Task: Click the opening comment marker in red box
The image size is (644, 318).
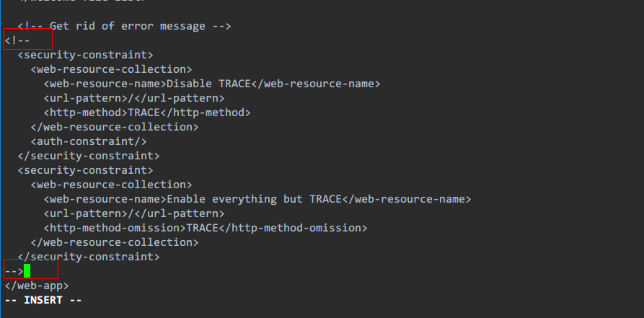Action: point(17,40)
